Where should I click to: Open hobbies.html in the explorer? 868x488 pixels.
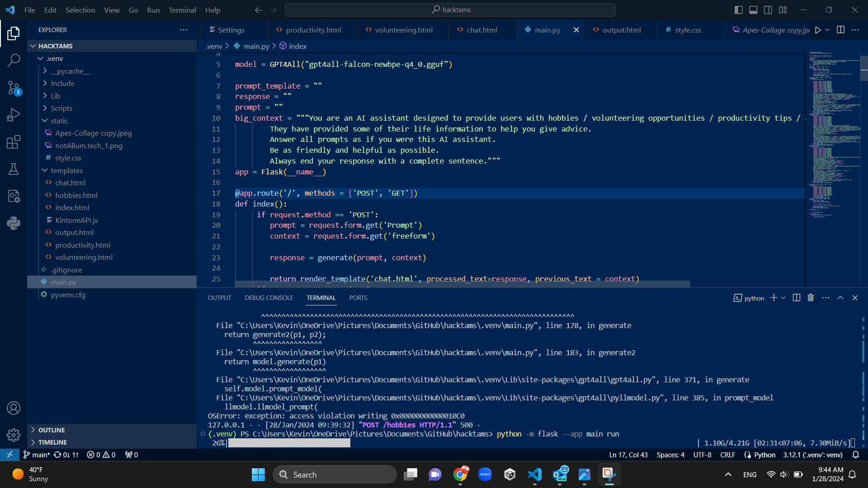pyautogui.click(x=76, y=195)
